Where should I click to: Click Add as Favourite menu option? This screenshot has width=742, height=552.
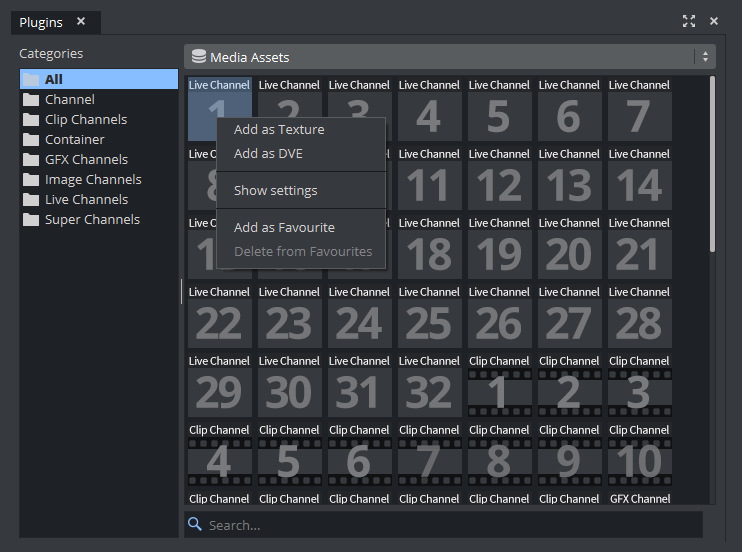(284, 228)
